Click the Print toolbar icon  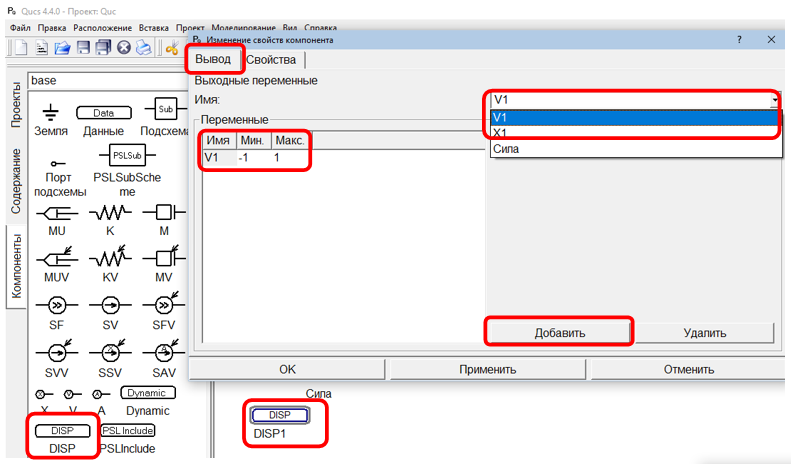144,47
